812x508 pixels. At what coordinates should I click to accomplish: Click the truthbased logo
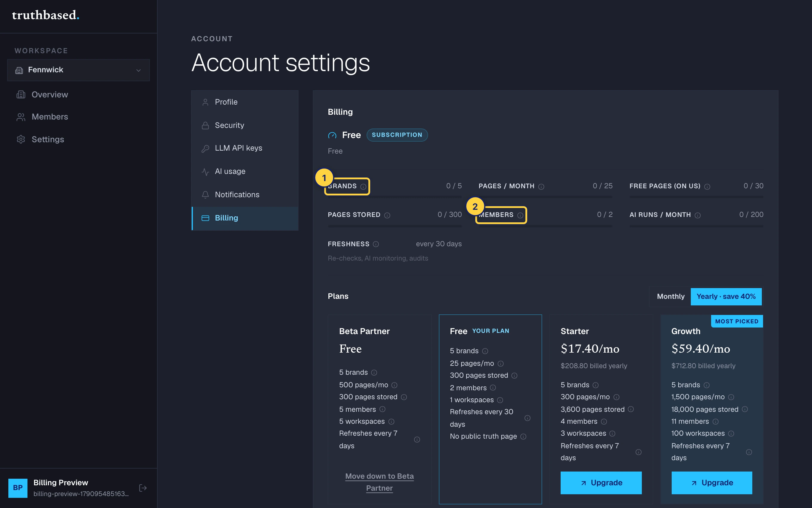pos(46,15)
